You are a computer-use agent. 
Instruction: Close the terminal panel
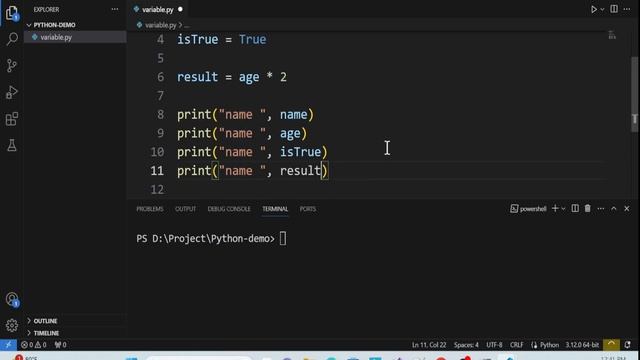(627, 209)
